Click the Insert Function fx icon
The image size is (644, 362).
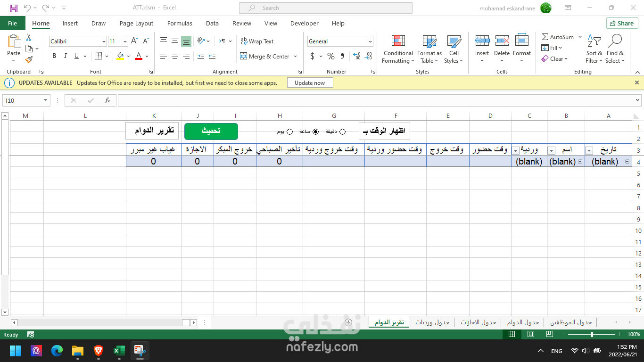[107, 100]
